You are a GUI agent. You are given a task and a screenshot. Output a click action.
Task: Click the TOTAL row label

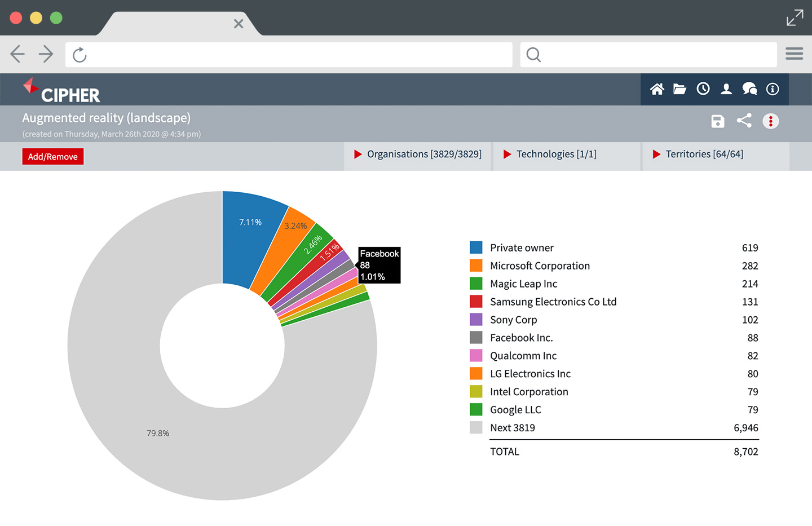click(505, 452)
